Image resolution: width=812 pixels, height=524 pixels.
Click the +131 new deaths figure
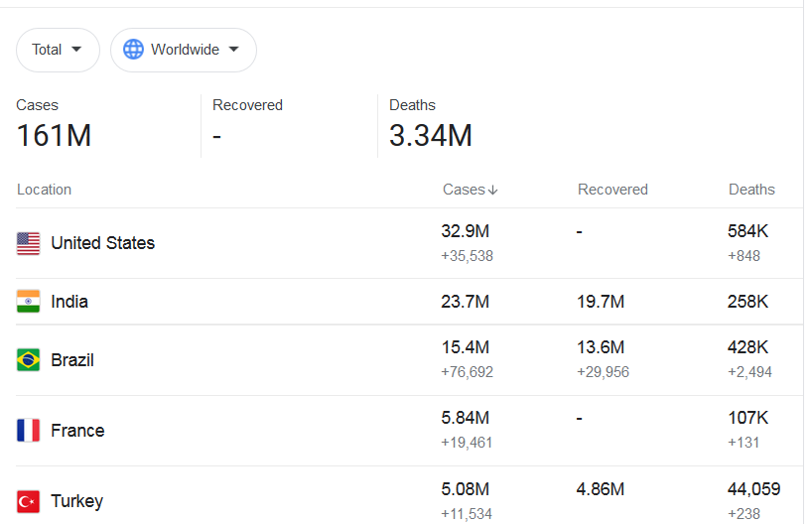pyautogui.click(x=744, y=443)
